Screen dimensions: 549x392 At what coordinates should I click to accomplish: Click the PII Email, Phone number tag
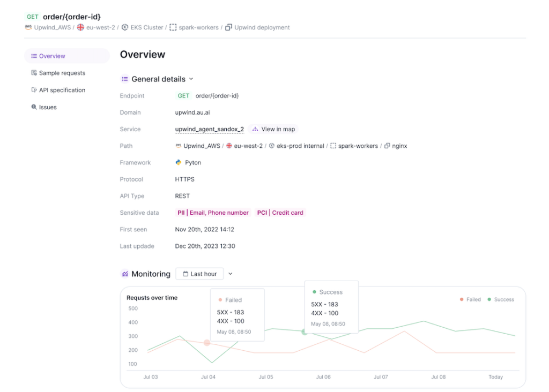pos(213,213)
